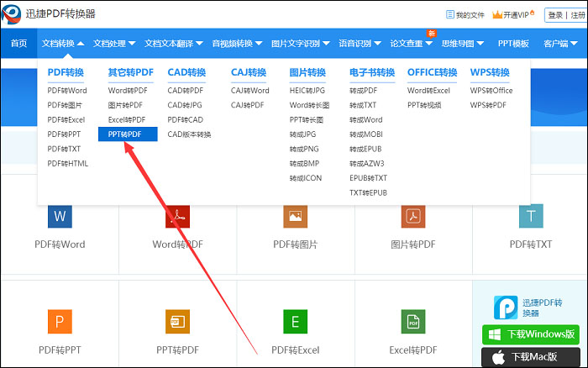Viewport: 588px width, 368px height.
Task: Click the blue W PDF转Word tile icon
Action: pyautogui.click(x=60, y=217)
